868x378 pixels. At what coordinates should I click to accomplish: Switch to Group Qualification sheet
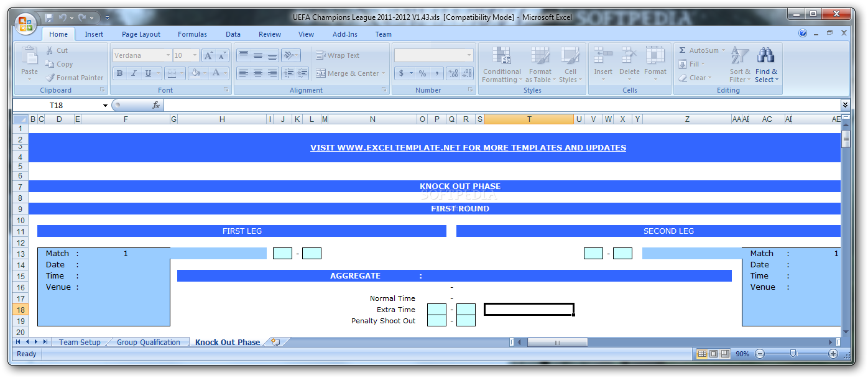(149, 342)
